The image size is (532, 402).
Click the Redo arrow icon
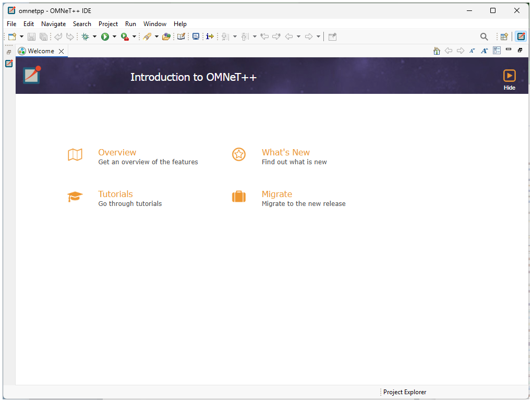point(70,36)
